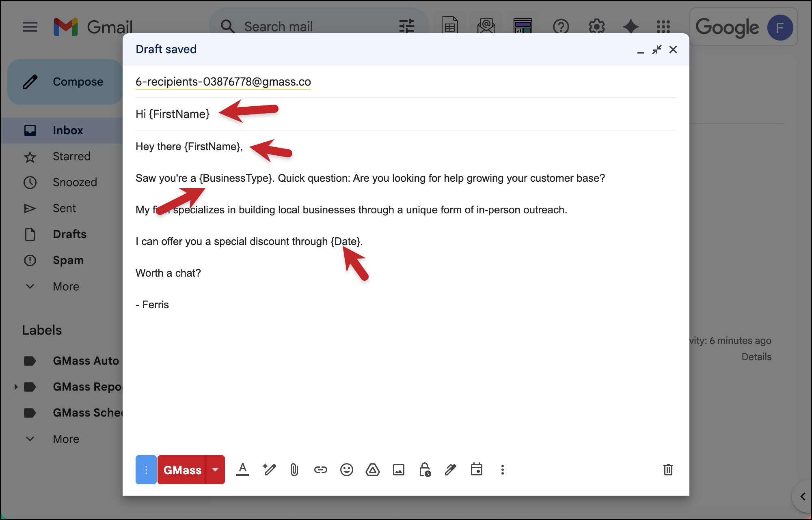Open the GMass settings dropdown arrow
Screen dimensions: 812x520
[x=215, y=470]
